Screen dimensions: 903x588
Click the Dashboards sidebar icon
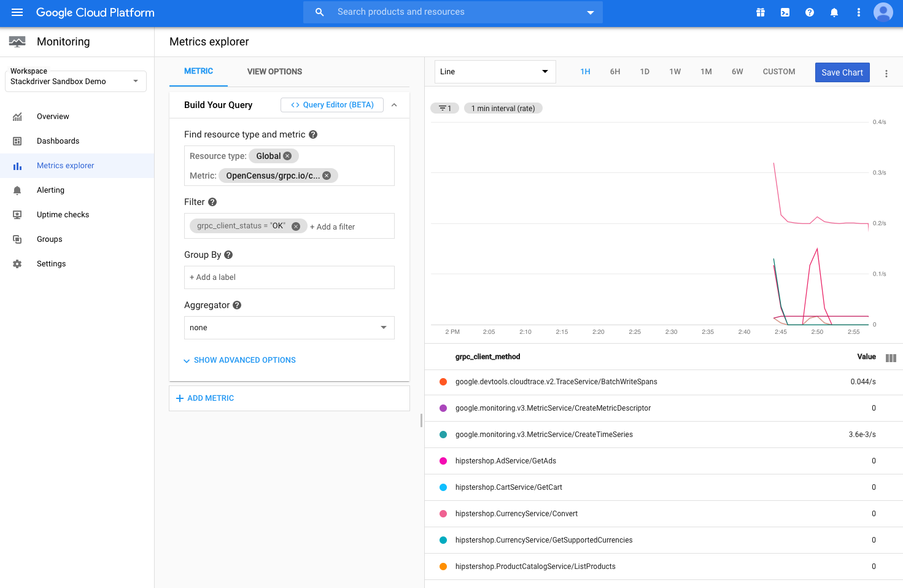(17, 141)
